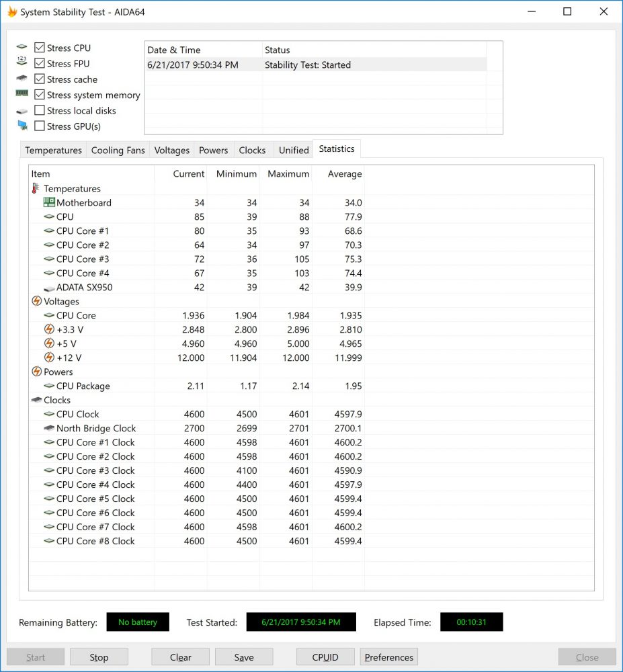
Task: Select the CPU Core #2 temperature row label
Action: [x=83, y=245]
